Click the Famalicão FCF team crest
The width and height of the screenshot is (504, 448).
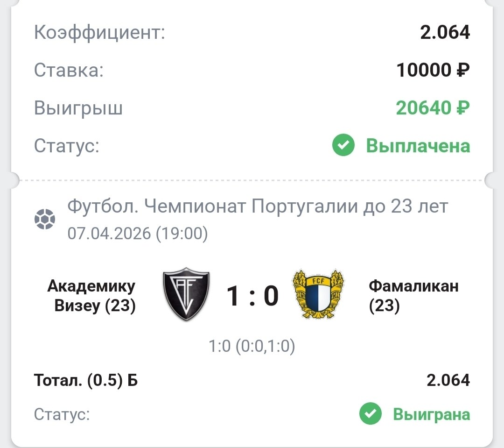(317, 294)
